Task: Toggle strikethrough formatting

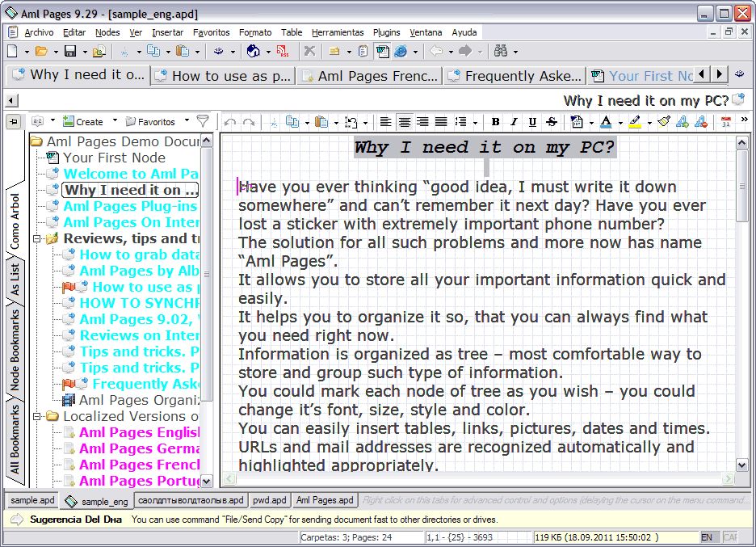Action: (x=552, y=122)
